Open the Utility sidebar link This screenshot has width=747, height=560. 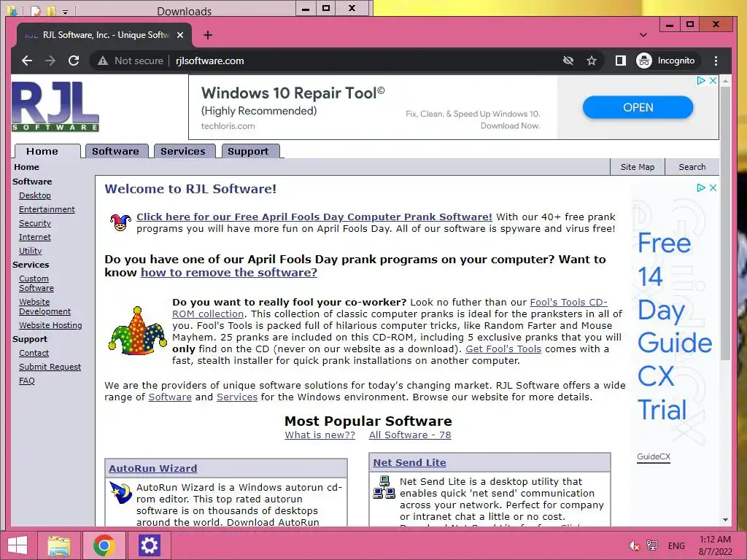point(31,251)
